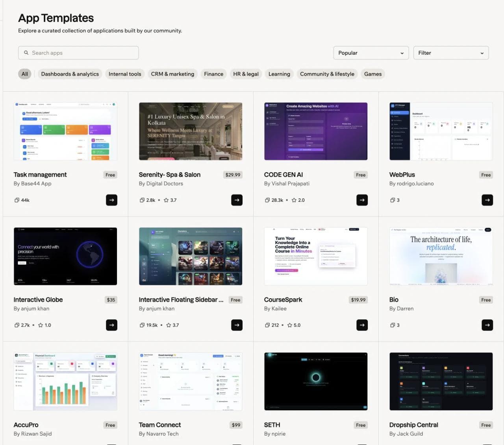Open CourseSpark preview image

coord(316,257)
